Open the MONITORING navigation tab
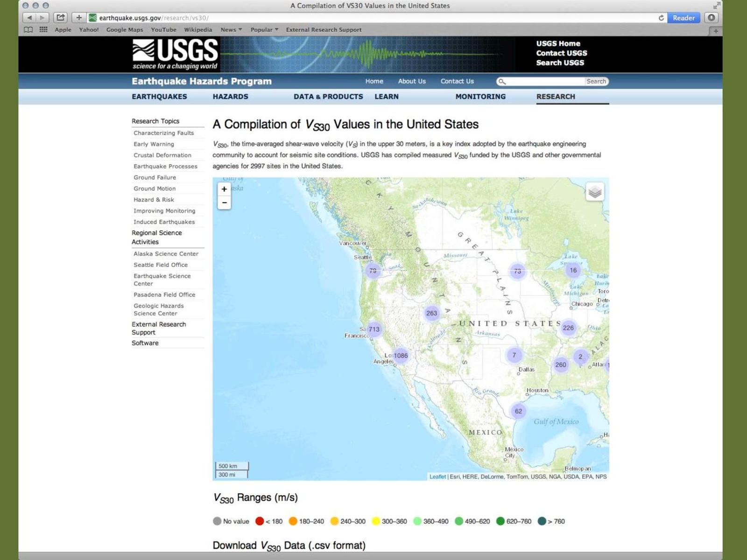Image resolution: width=747 pixels, height=560 pixels. 480,97
